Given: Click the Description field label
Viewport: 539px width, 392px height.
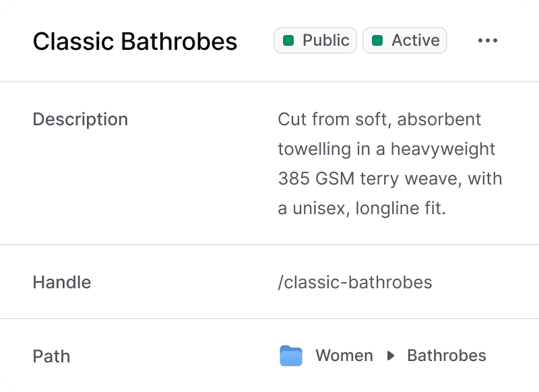Looking at the screenshot, I should (x=80, y=119).
